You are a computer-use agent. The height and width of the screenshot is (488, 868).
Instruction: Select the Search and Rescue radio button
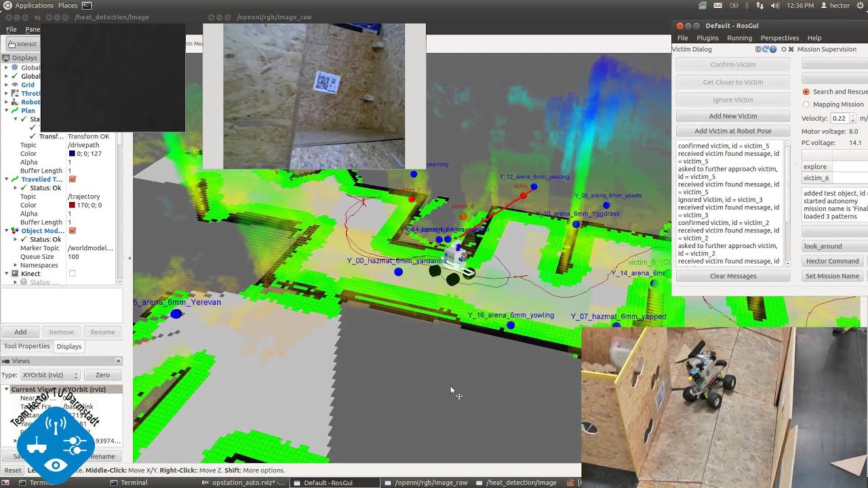tap(806, 91)
